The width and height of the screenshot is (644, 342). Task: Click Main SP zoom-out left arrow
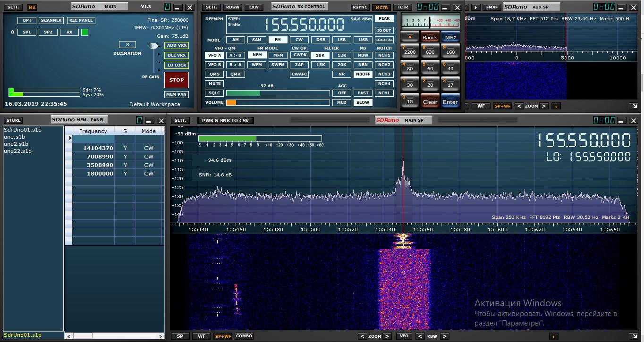tap(362, 336)
